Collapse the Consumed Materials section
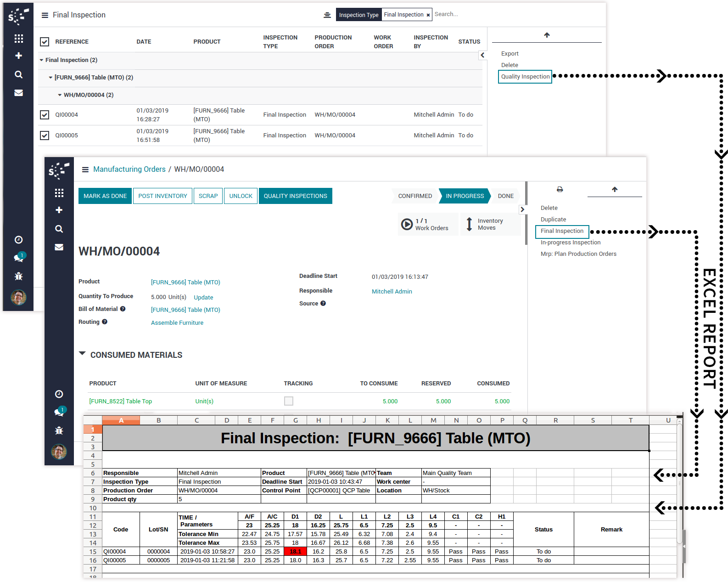 tap(83, 354)
